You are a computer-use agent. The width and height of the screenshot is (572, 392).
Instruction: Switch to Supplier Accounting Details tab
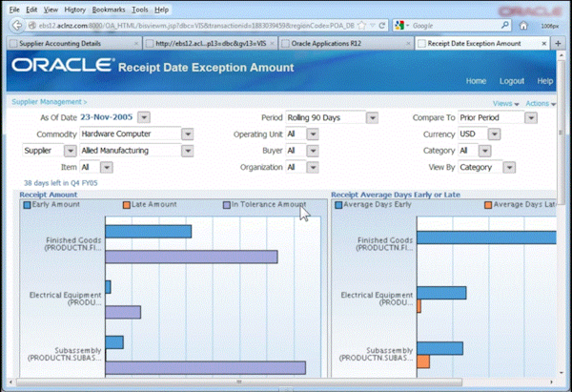coord(74,44)
